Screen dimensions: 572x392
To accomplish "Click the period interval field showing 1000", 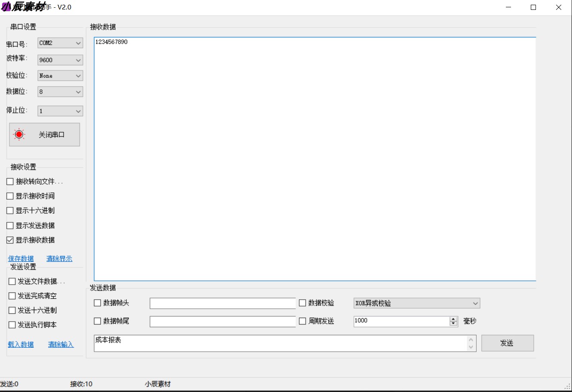I will point(401,321).
